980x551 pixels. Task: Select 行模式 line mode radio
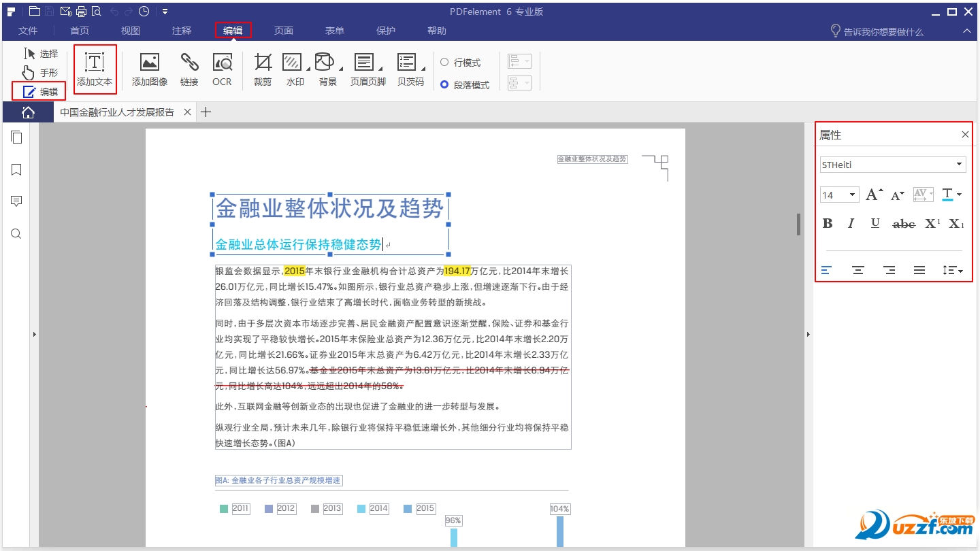coord(461,63)
